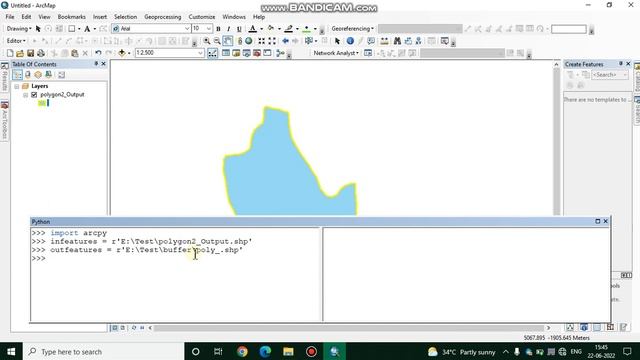Open the font name dropdown Arial
The height and width of the screenshot is (360, 640).
pyautogui.click(x=187, y=29)
